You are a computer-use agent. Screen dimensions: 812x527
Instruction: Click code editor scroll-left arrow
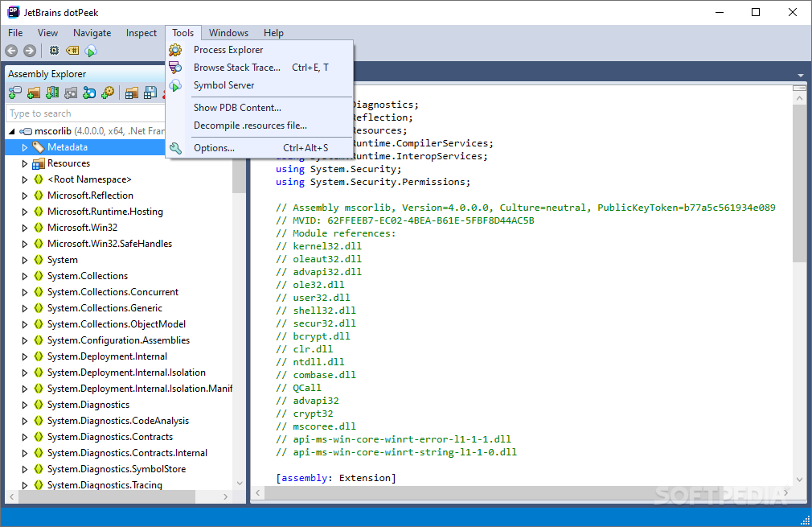258,492
